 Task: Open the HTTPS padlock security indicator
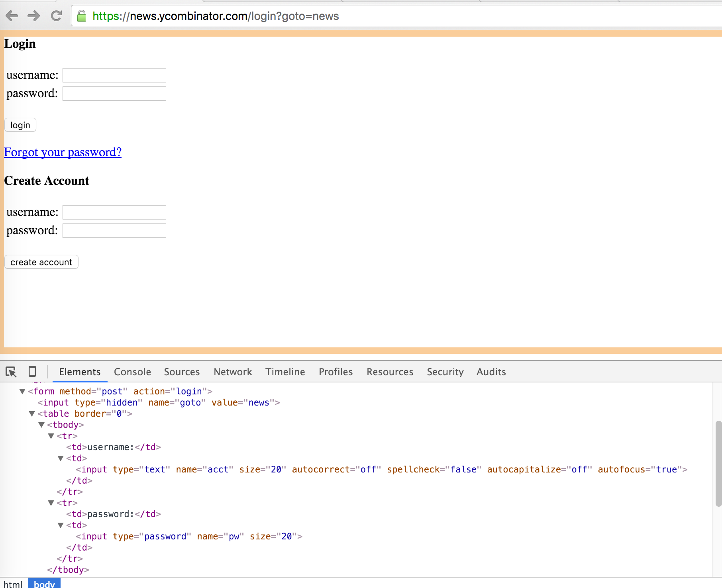tap(81, 16)
